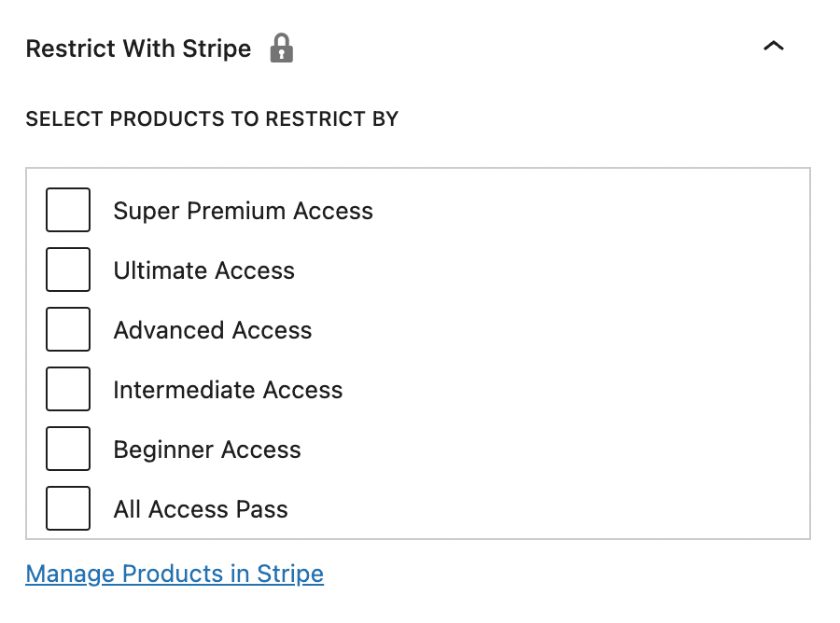
Task: Toggle the Beginner Access checkbox
Action: (x=68, y=449)
